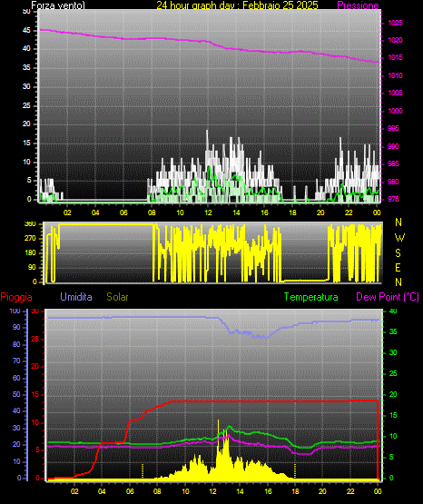Click the 35 temperature axis value
Viewport: 423px width, 504px height.
pos(393,331)
